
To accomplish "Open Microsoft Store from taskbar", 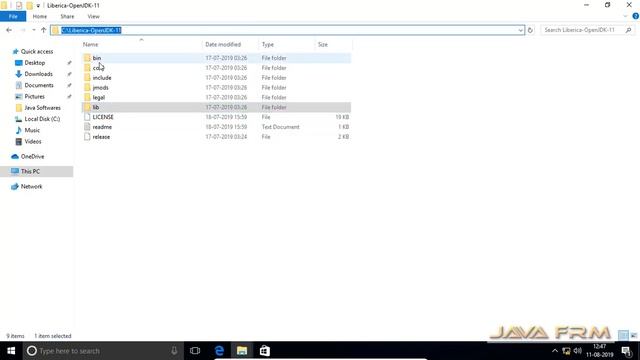I will tap(264, 351).
